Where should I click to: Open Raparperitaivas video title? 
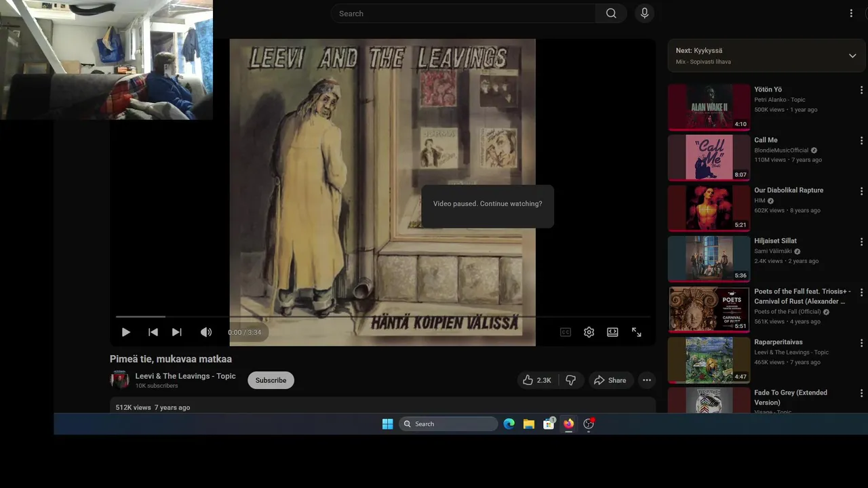(x=778, y=342)
